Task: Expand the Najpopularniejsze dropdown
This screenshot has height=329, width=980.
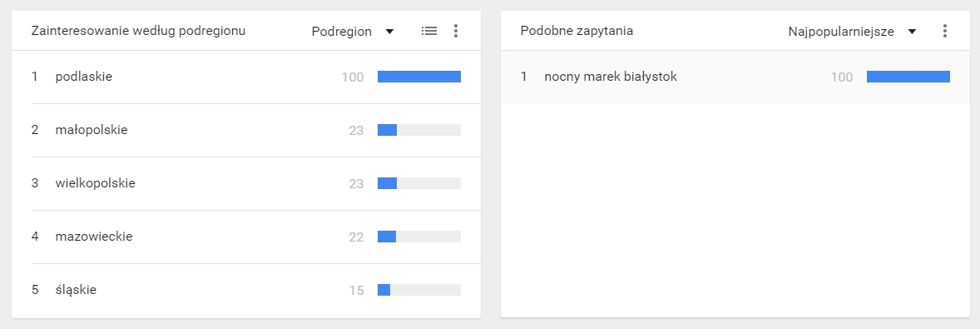Action: (853, 32)
